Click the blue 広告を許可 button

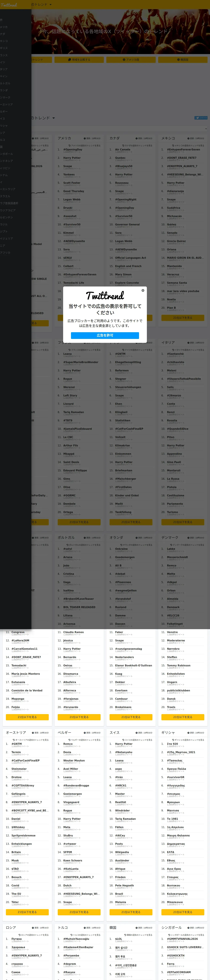tap(105, 335)
